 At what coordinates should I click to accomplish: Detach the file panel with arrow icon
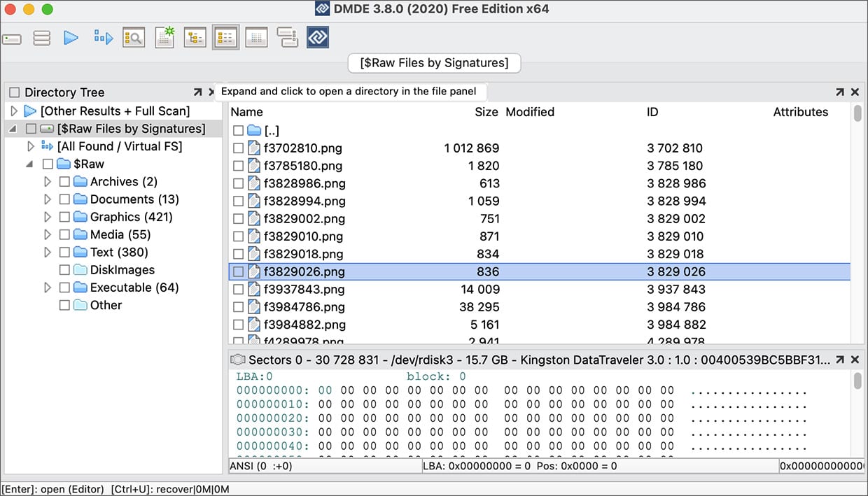(839, 92)
